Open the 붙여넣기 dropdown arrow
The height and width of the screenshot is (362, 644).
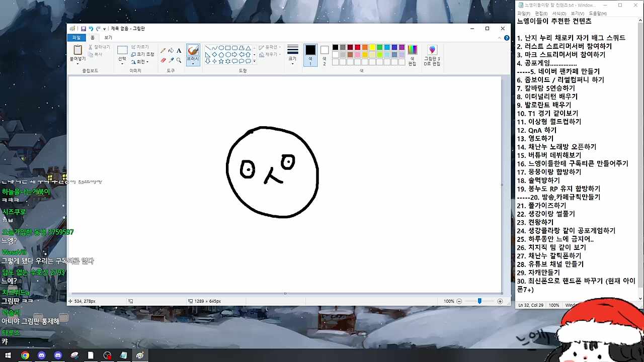click(77, 64)
